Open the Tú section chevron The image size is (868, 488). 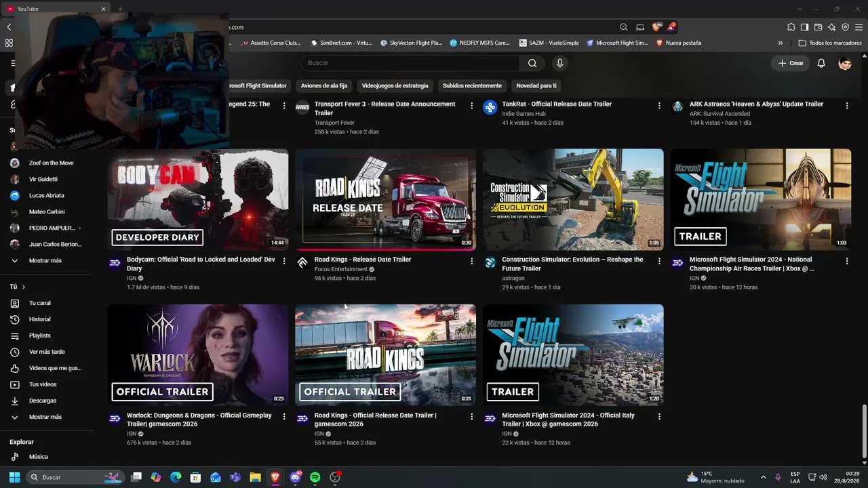(23, 287)
